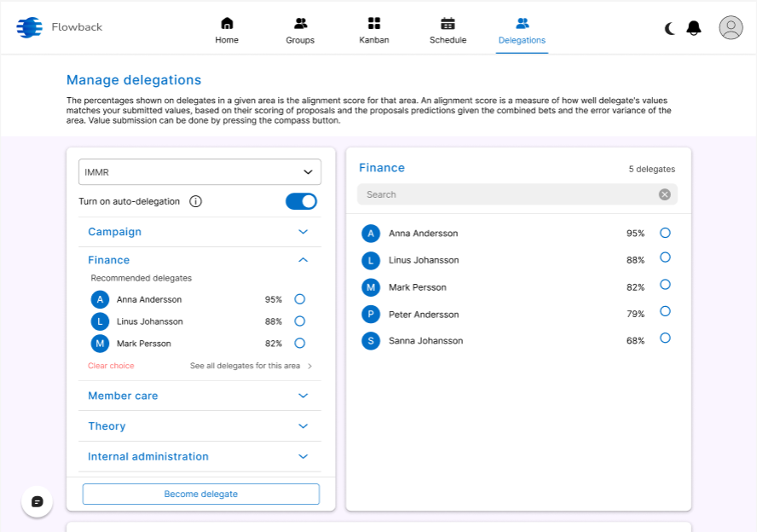This screenshot has width=757, height=532.
Task: Select Linus Johansson in recommended delegates
Action: click(299, 321)
